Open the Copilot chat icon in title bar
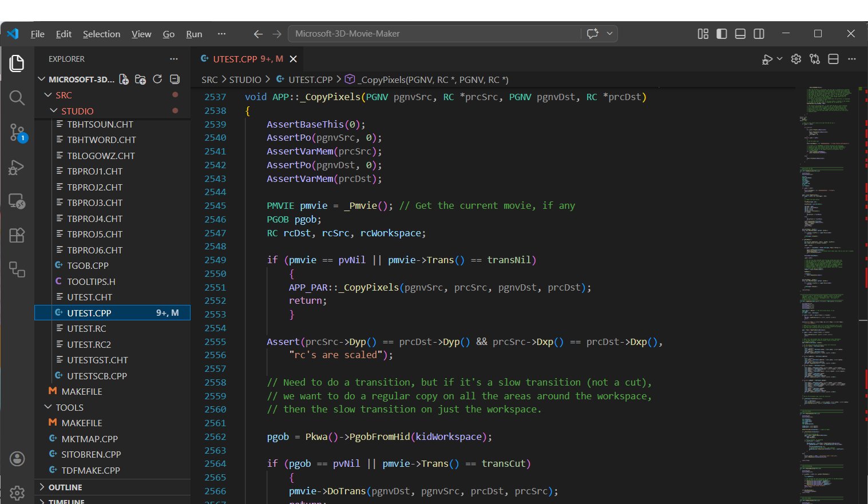Image resolution: width=868 pixels, height=504 pixels. point(593,34)
